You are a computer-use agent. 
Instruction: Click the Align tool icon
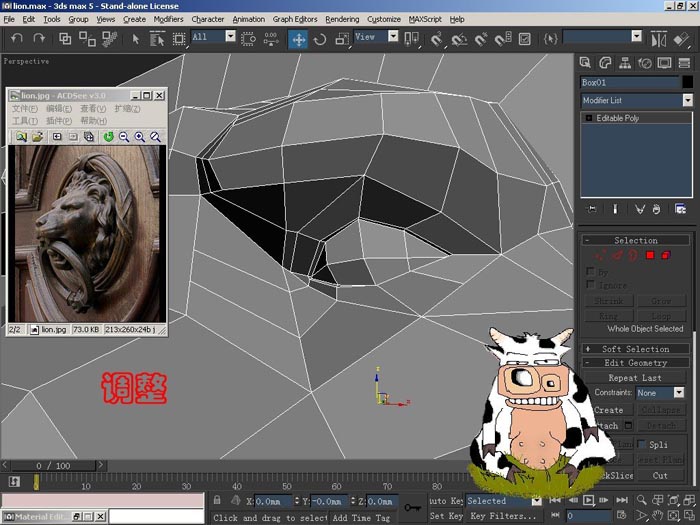tap(681, 39)
